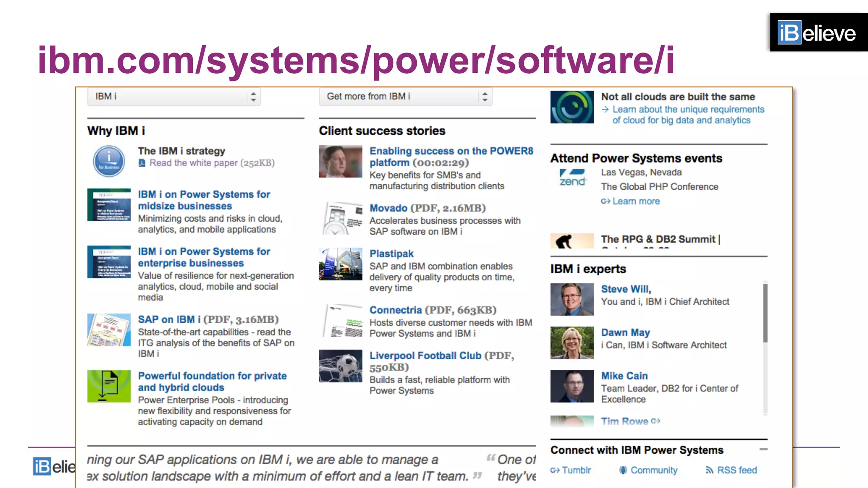Screen dimensions: 868x488
Task: Click the SAP on IBM i document thumbnail
Action: pyautogui.click(x=109, y=330)
